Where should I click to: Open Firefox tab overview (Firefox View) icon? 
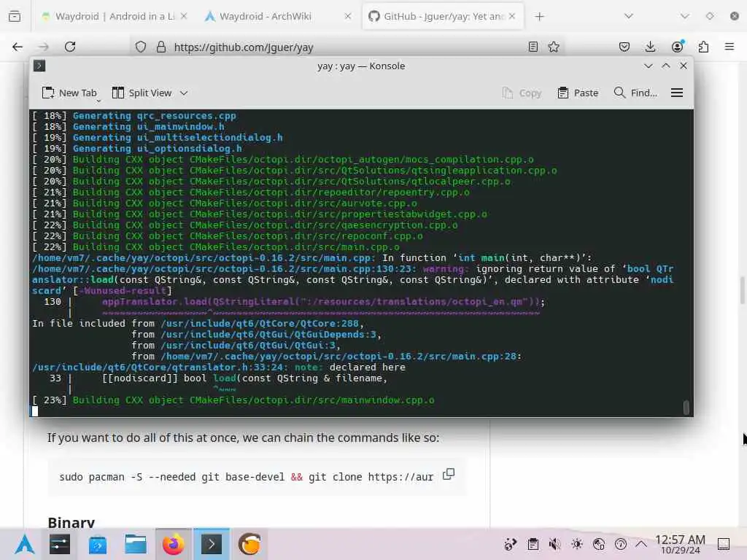coord(15,16)
